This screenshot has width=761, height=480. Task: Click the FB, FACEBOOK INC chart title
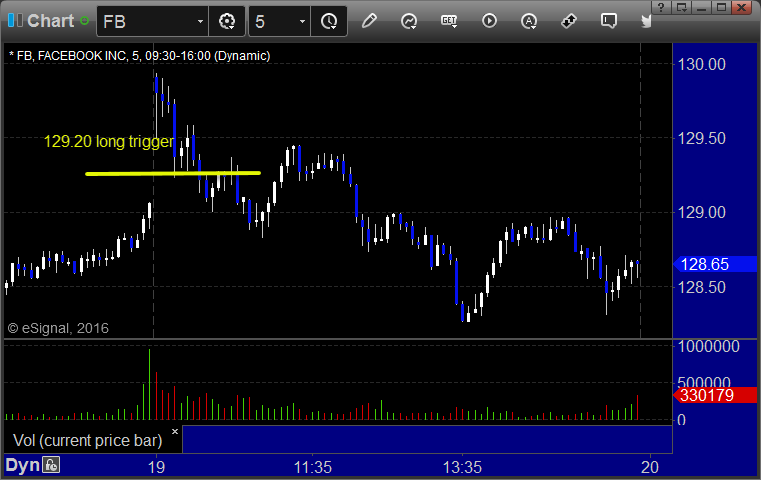click(x=140, y=56)
